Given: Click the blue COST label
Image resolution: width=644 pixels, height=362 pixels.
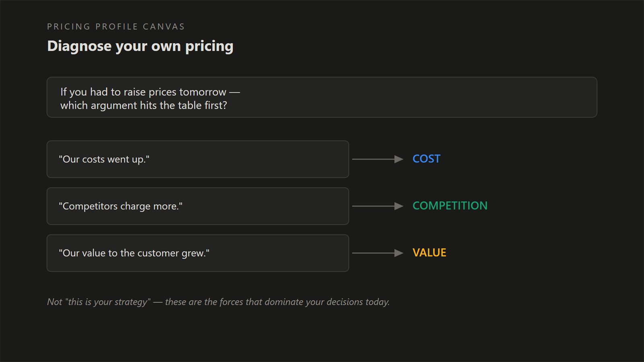Looking at the screenshot, I should [x=426, y=159].
